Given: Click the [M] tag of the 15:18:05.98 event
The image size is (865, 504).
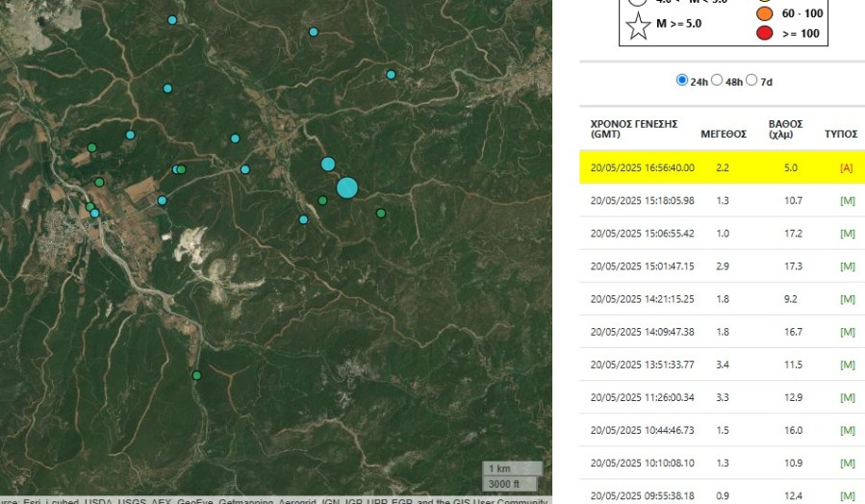Looking at the screenshot, I should tap(847, 201).
